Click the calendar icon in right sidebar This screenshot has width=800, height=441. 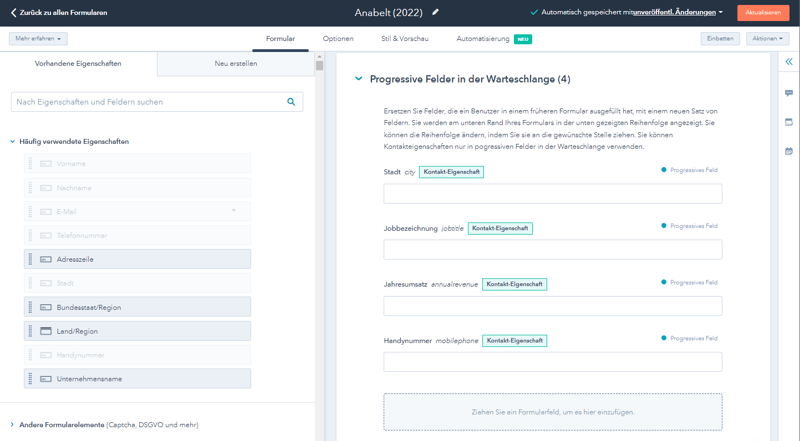click(788, 152)
